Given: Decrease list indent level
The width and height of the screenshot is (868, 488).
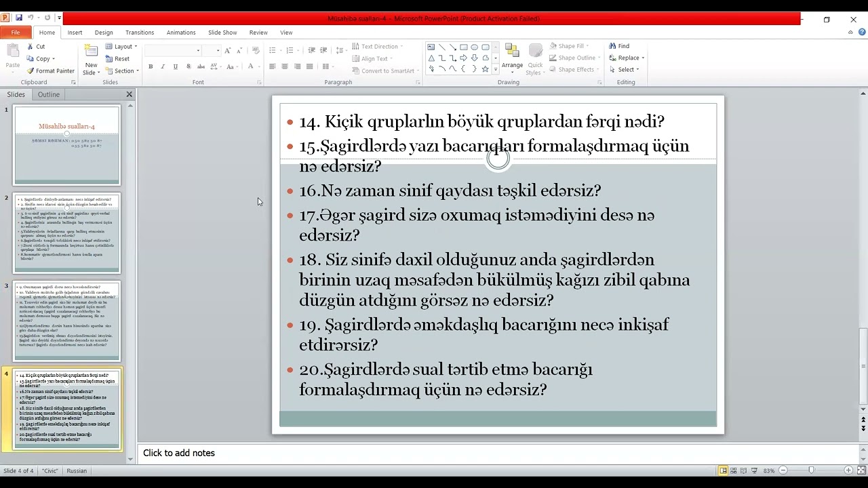Looking at the screenshot, I should (311, 50).
